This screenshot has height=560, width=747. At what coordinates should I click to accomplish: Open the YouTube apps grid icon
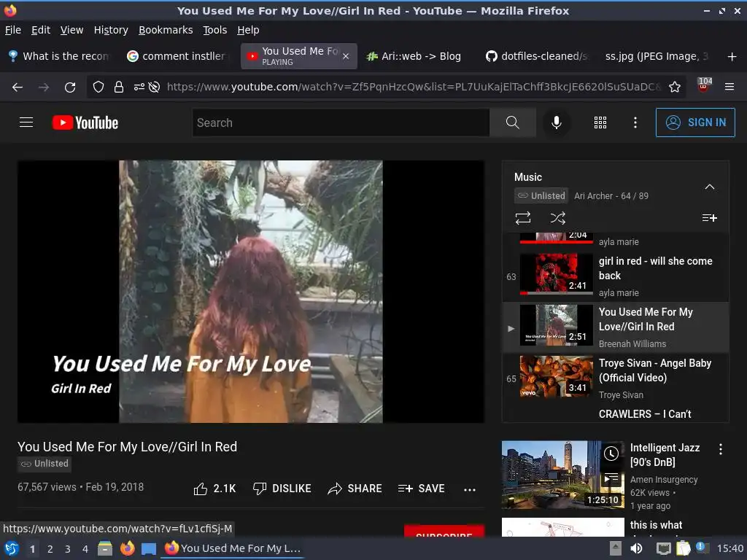coord(600,122)
